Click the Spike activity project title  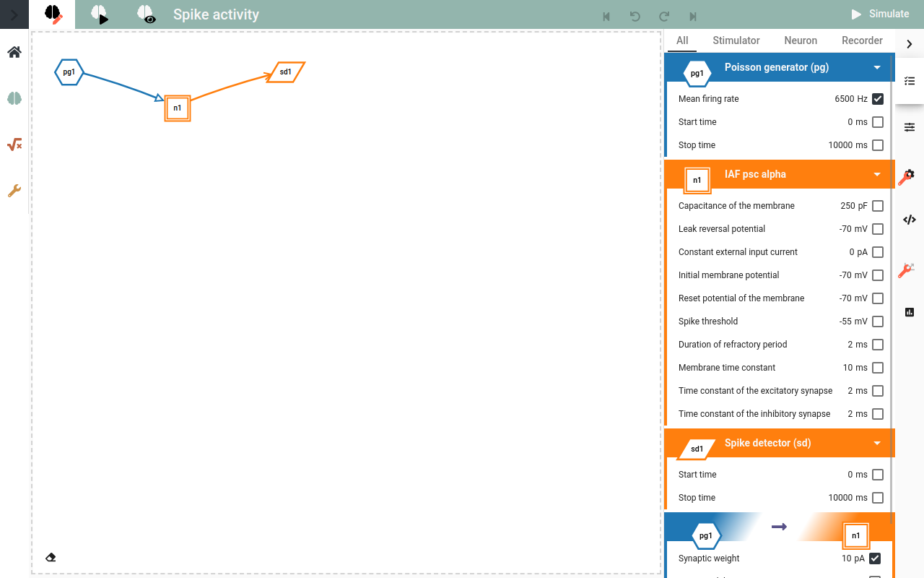pos(216,14)
